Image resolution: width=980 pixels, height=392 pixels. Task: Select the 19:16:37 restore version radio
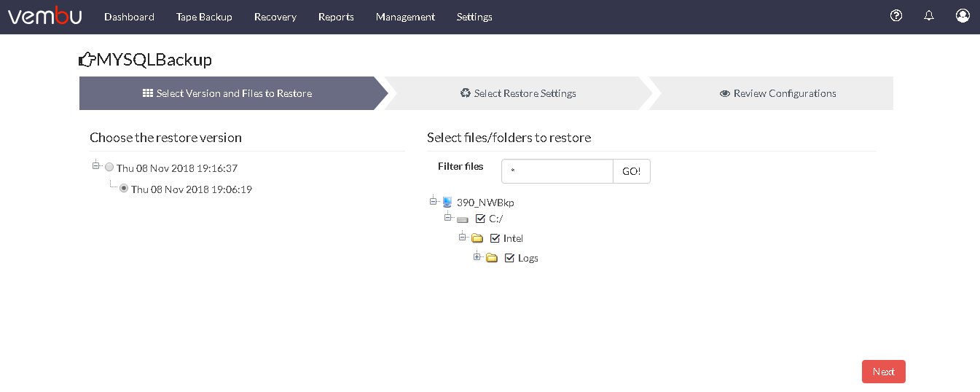click(109, 167)
